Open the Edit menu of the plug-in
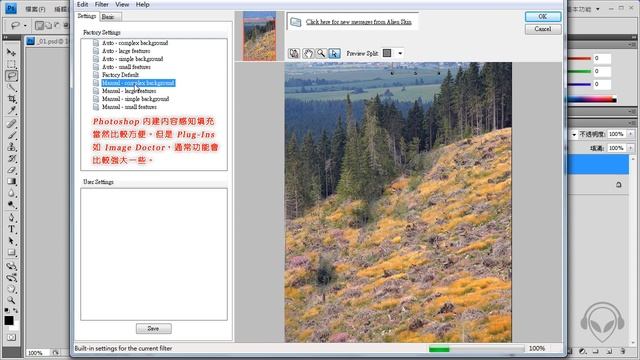Viewport: 640px width, 360px height. point(82,4)
